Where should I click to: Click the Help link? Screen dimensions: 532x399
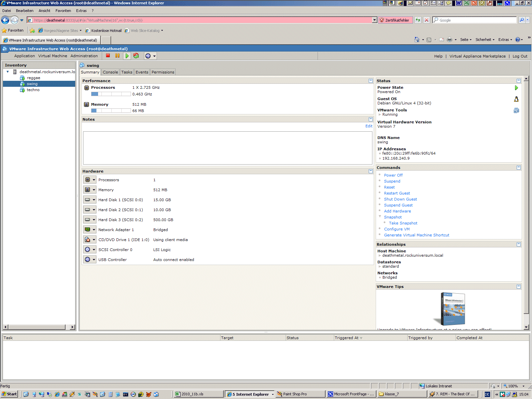tap(438, 56)
